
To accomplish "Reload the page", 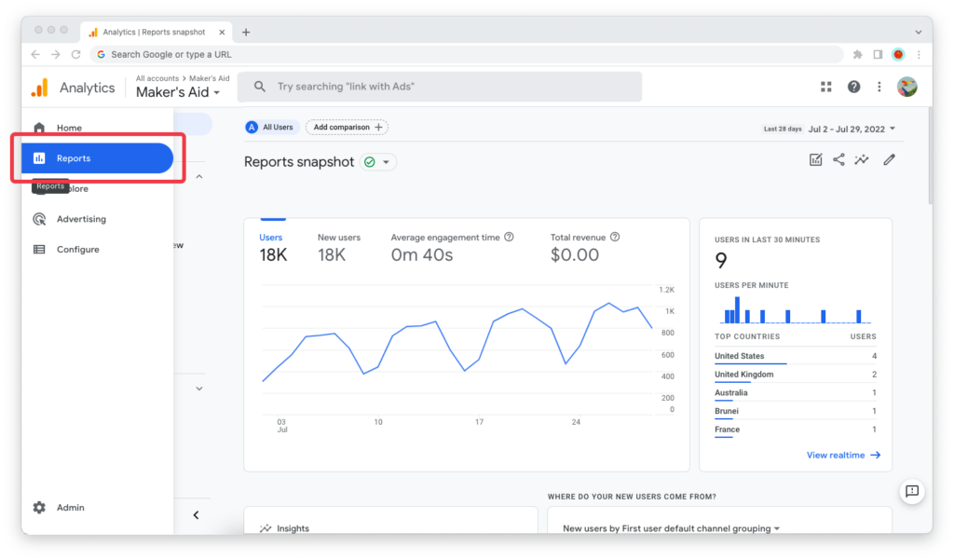I will [76, 54].
